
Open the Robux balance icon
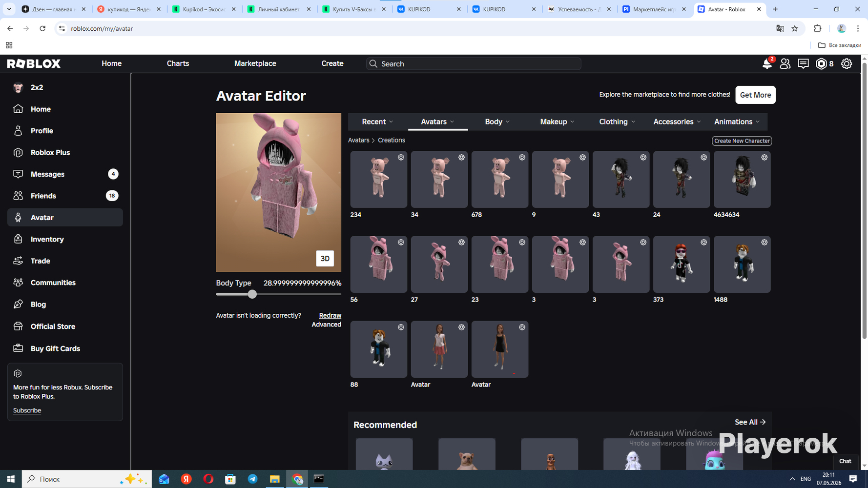point(822,64)
